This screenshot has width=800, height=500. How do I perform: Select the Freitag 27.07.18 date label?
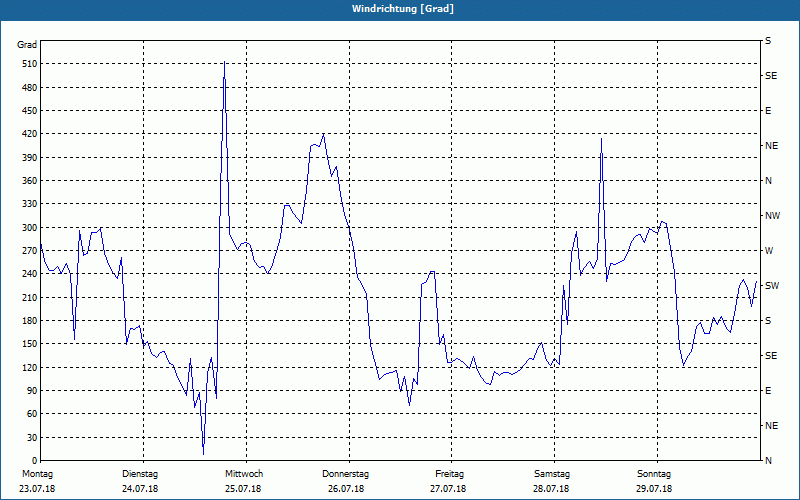click(448, 481)
